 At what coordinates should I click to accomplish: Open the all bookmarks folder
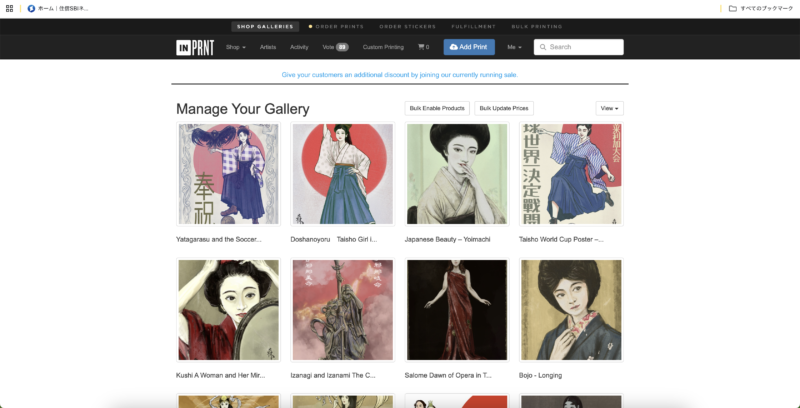[761, 9]
